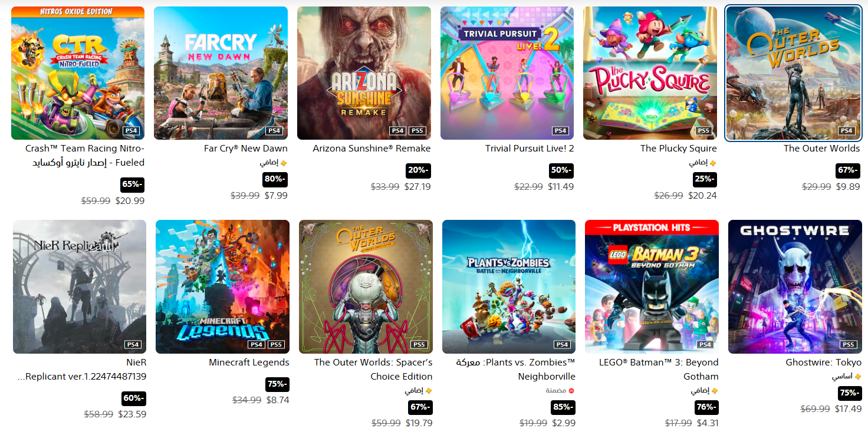Click the PS Plus icon under Far Cry

(284, 163)
